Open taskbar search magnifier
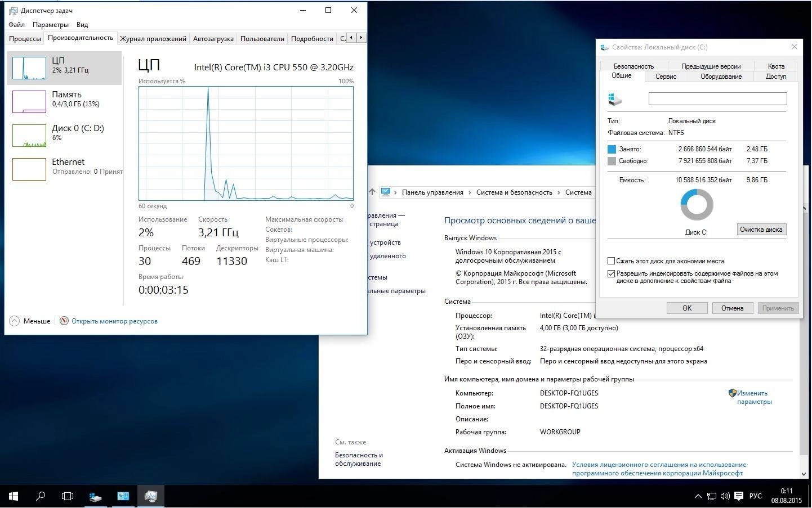This screenshot has width=812, height=508. [41, 496]
